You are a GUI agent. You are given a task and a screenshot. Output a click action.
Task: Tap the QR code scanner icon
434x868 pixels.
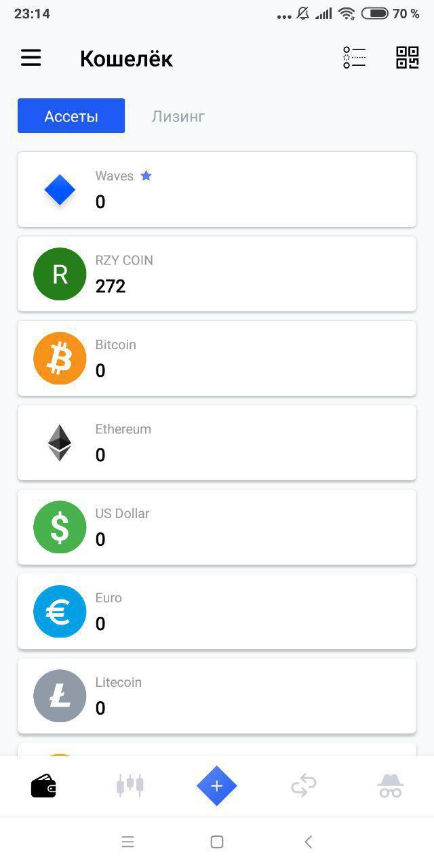tap(407, 58)
